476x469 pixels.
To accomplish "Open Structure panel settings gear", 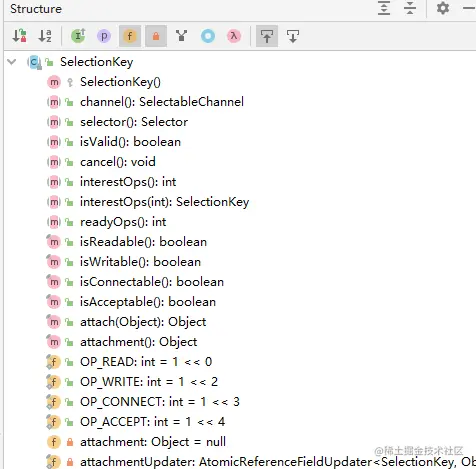I will point(443,8).
